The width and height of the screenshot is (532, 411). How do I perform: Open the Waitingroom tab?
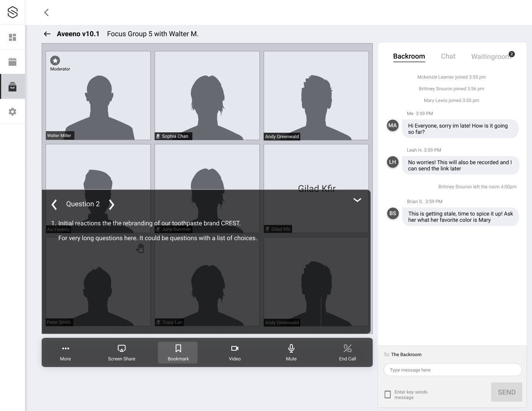[x=491, y=57]
